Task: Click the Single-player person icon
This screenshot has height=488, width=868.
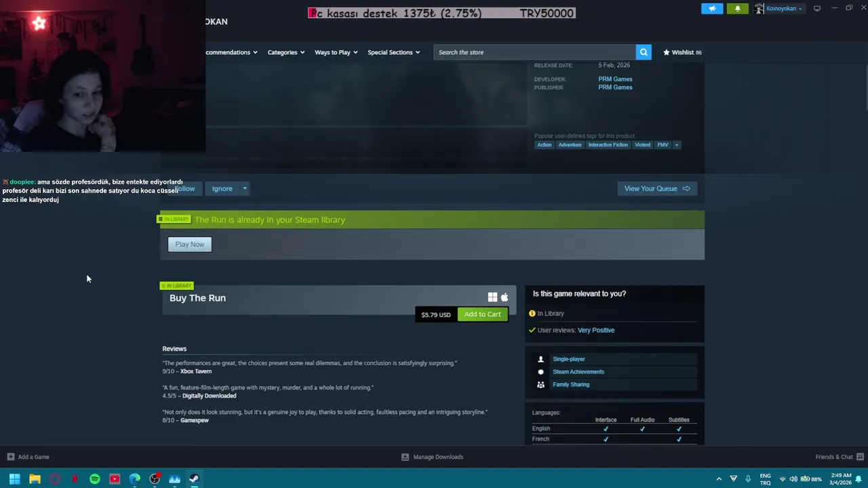Action: [540, 359]
